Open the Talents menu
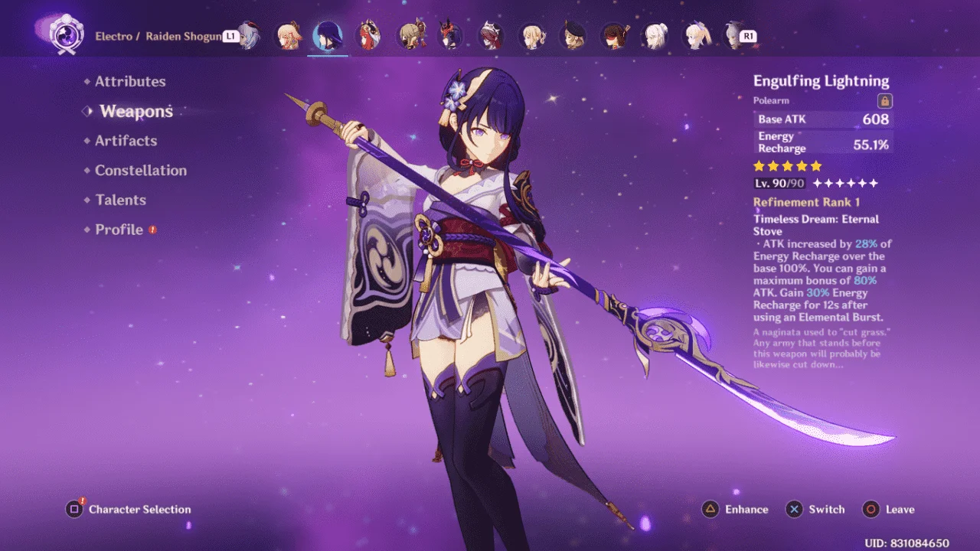 [120, 200]
